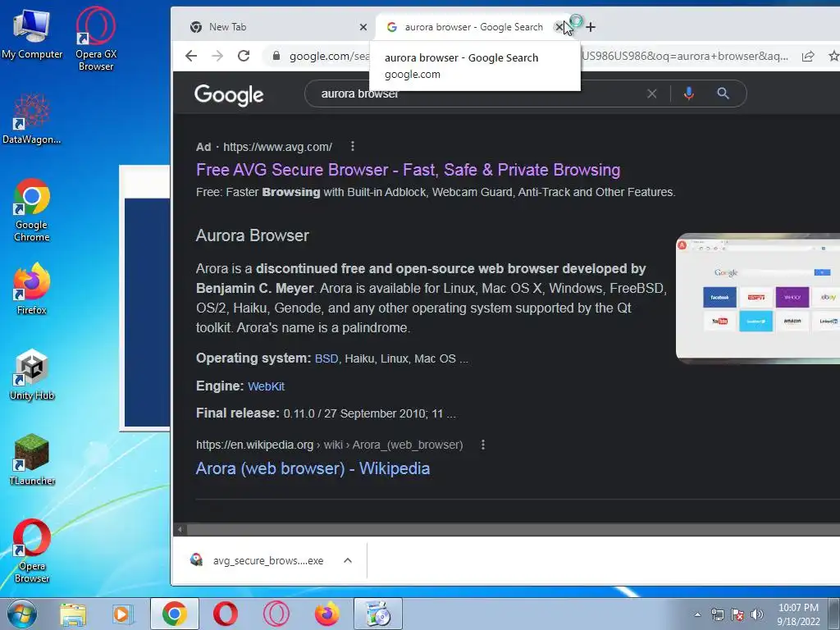This screenshot has height=630, width=840.
Task: Click the Google logo
Action: [229, 95]
